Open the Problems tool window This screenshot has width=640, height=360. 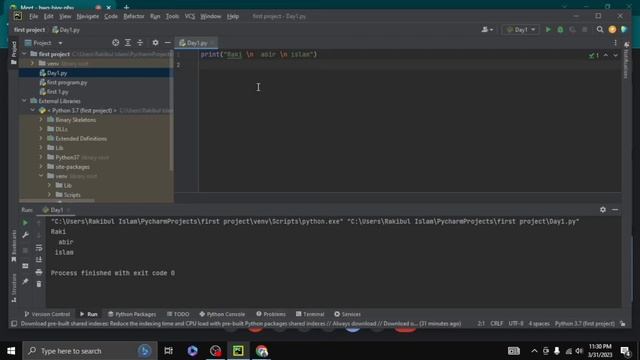tap(271, 314)
